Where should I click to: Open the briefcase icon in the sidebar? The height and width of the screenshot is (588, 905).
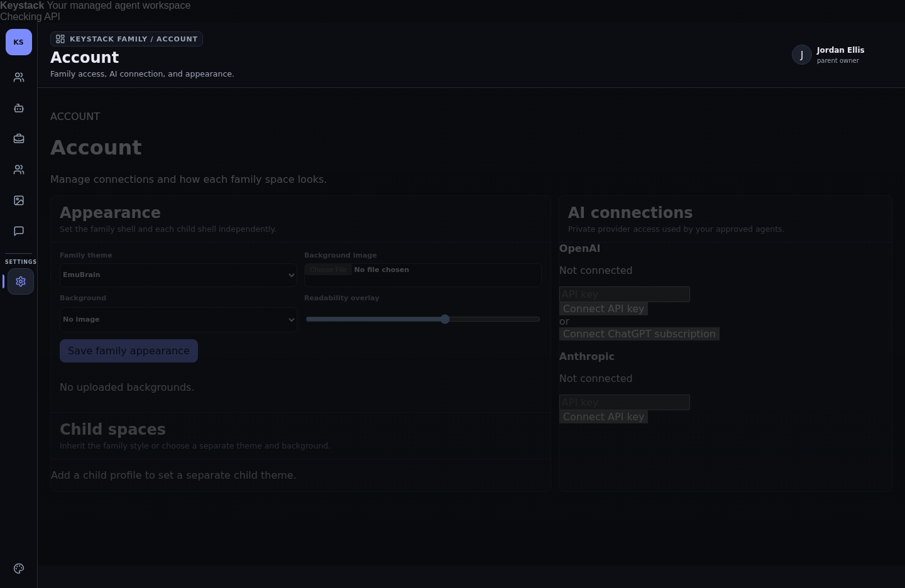[19, 139]
